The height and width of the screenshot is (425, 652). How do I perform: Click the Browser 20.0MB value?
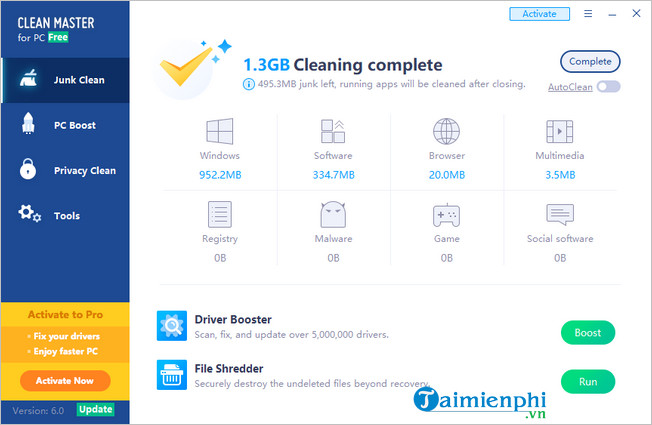click(x=447, y=175)
